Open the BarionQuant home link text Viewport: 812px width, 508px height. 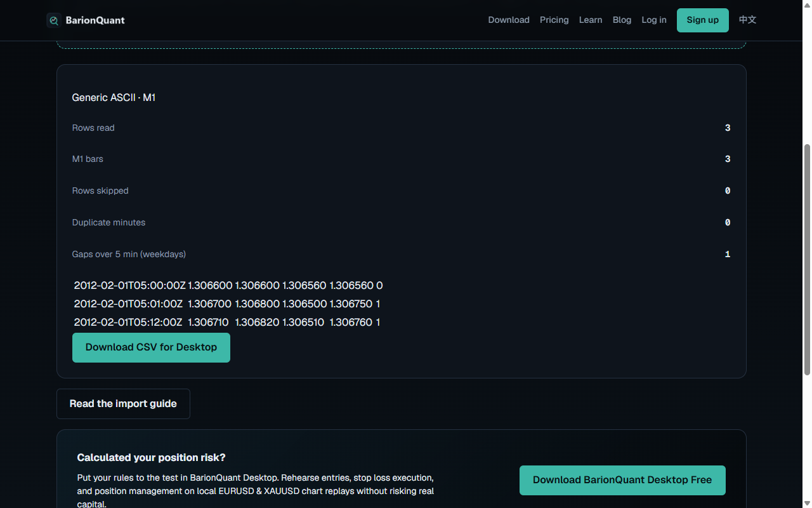coord(95,20)
